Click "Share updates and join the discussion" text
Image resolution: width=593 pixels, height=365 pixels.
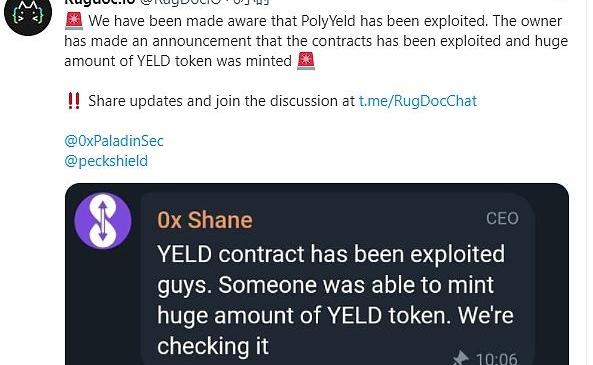[221, 101]
